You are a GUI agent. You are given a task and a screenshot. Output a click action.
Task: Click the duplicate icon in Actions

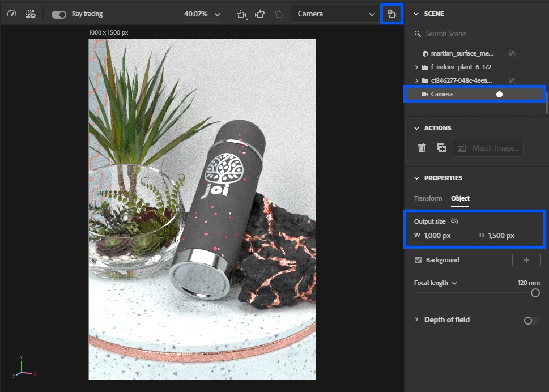tap(441, 148)
